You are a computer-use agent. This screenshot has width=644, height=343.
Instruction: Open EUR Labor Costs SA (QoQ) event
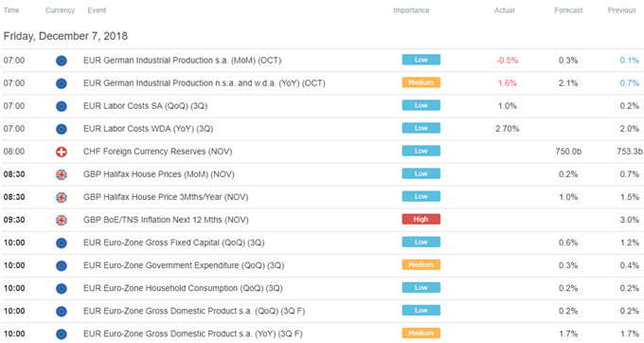pyautogui.click(x=146, y=106)
